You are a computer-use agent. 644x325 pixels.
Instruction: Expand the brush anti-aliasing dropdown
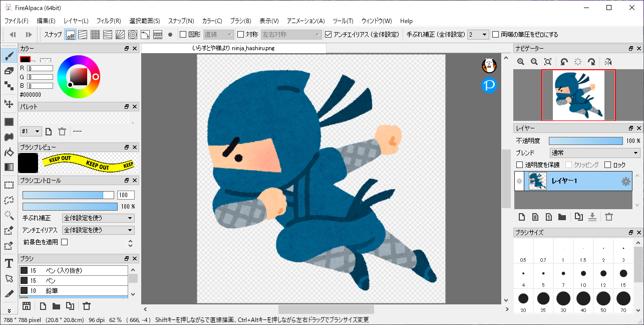pos(98,230)
